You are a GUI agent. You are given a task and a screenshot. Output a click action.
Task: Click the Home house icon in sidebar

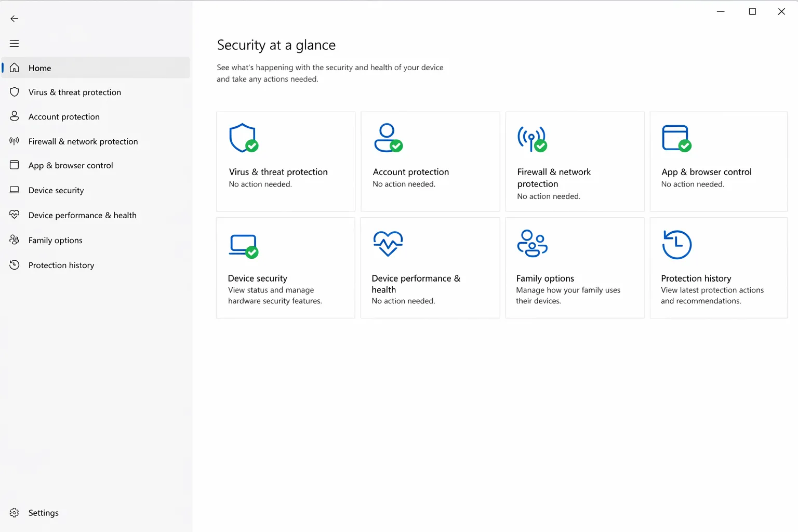tap(15, 68)
